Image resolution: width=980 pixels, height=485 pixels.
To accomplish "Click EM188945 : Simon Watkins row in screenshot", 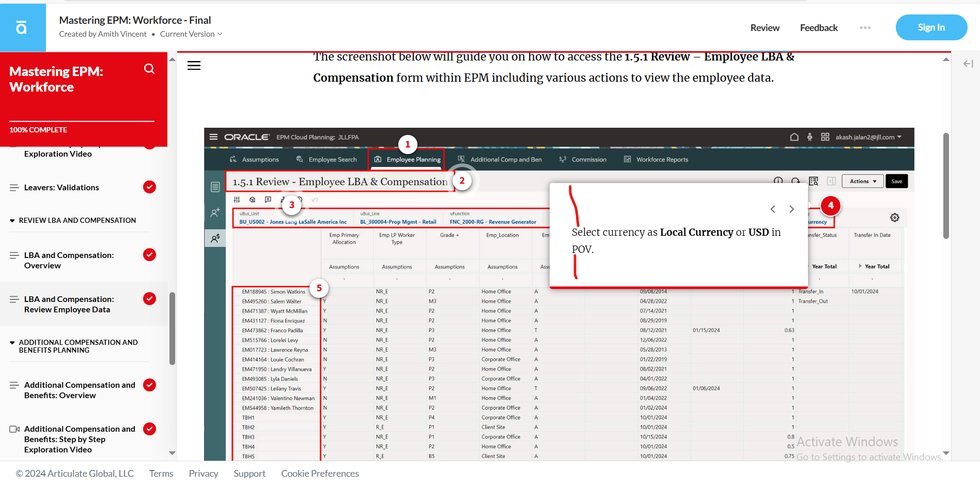I will pyautogui.click(x=274, y=292).
